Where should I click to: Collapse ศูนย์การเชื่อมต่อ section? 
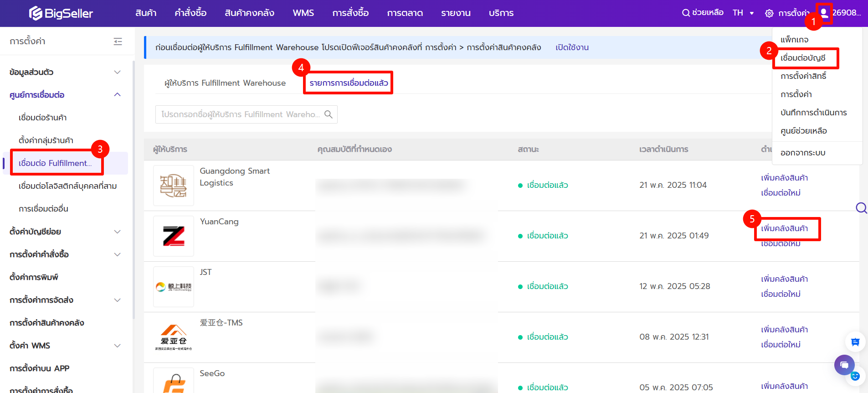pyautogui.click(x=117, y=95)
